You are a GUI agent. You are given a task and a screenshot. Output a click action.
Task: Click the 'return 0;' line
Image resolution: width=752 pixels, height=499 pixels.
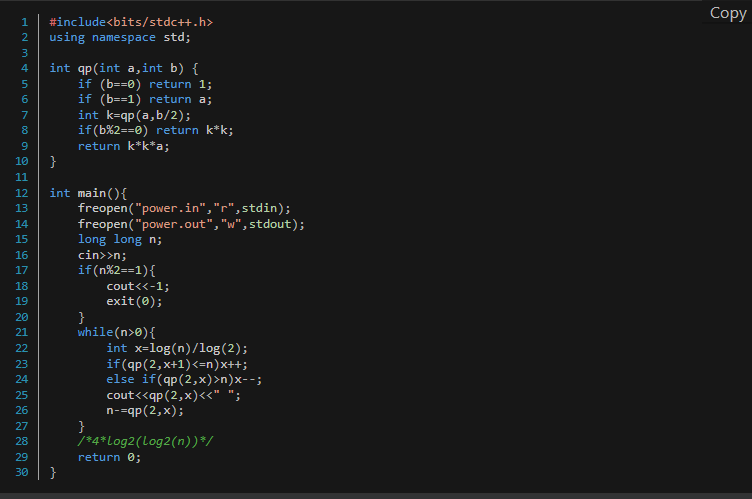pos(109,457)
